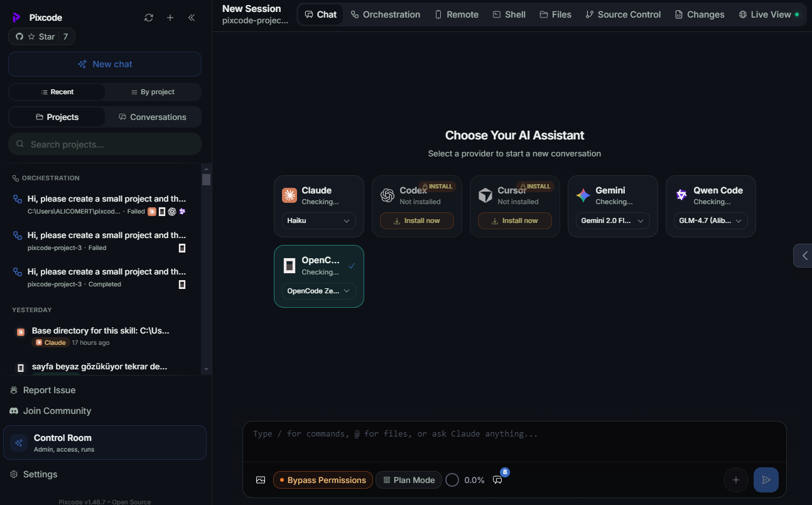The height and width of the screenshot is (505, 812).
Task: Expand the right side panel arrow
Action: [804, 256]
